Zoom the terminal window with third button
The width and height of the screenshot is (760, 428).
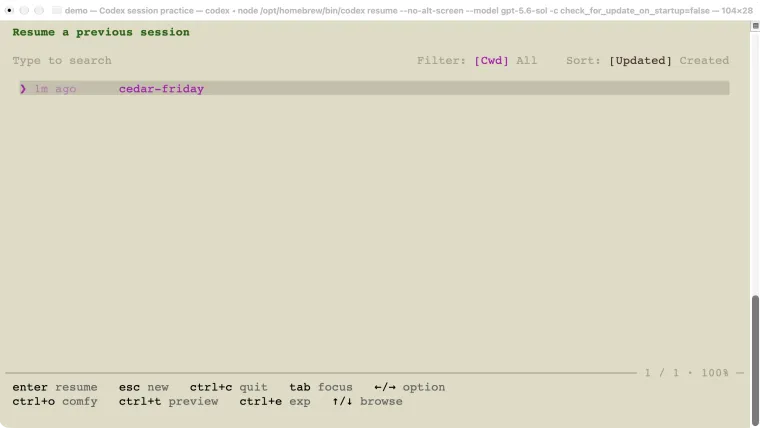(x=39, y=10)
